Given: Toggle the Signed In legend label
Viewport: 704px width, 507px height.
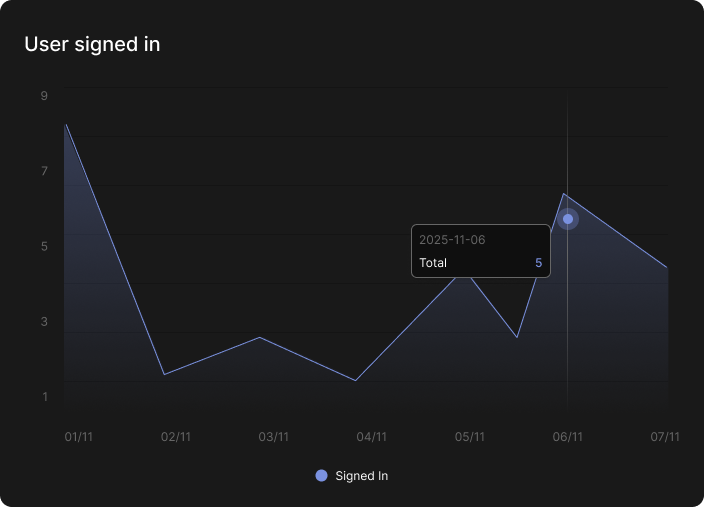Looking at the screenshot, I should [361, 476].
